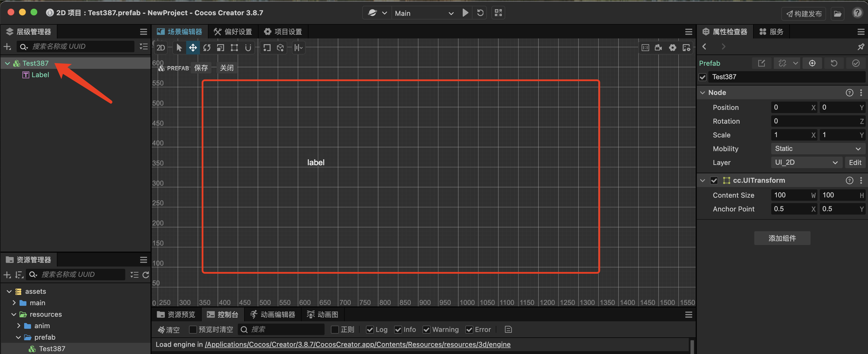Click the preview Play button
The width and height of the screenshot is (868, 354).
pyautogui.click(x=465, y=13)
